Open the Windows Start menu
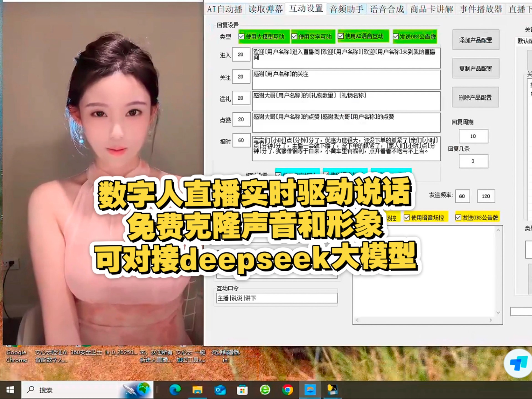 coord(10,390)
